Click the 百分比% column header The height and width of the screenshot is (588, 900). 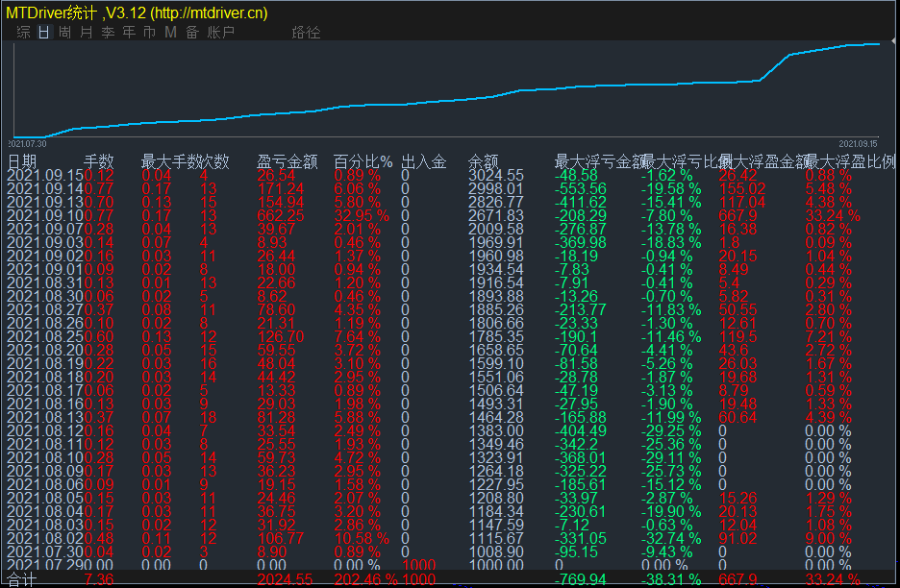pos(363,161)
